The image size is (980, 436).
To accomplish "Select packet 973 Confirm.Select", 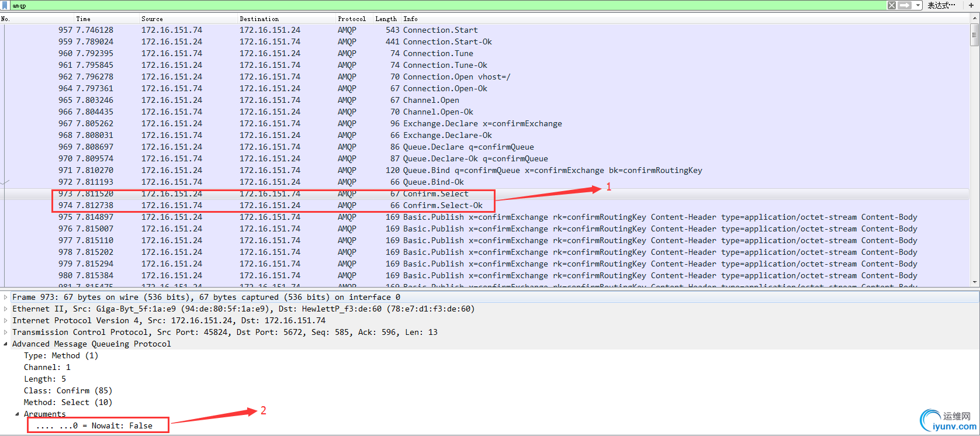I will click(x=485, y=193).
